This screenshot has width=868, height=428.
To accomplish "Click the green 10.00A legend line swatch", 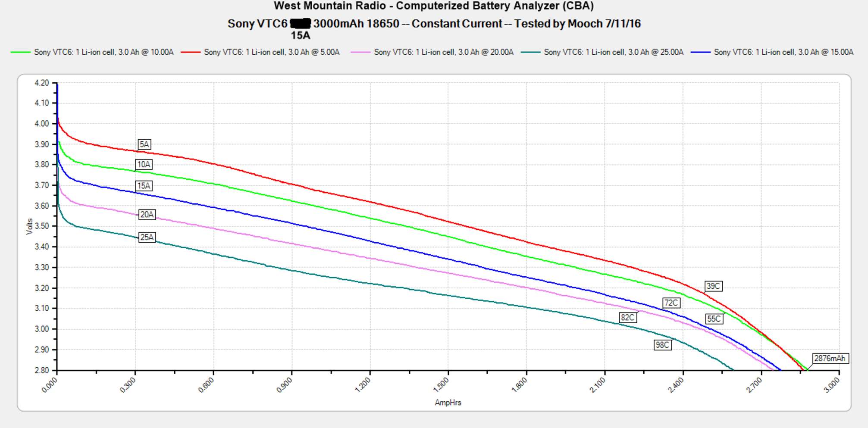I will pyautogui.click(x=20, y=52).
